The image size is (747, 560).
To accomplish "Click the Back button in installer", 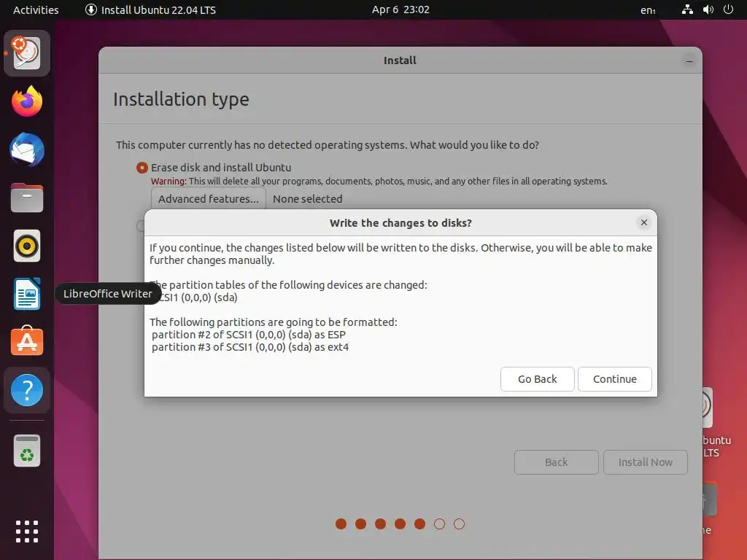I will 556,462.
